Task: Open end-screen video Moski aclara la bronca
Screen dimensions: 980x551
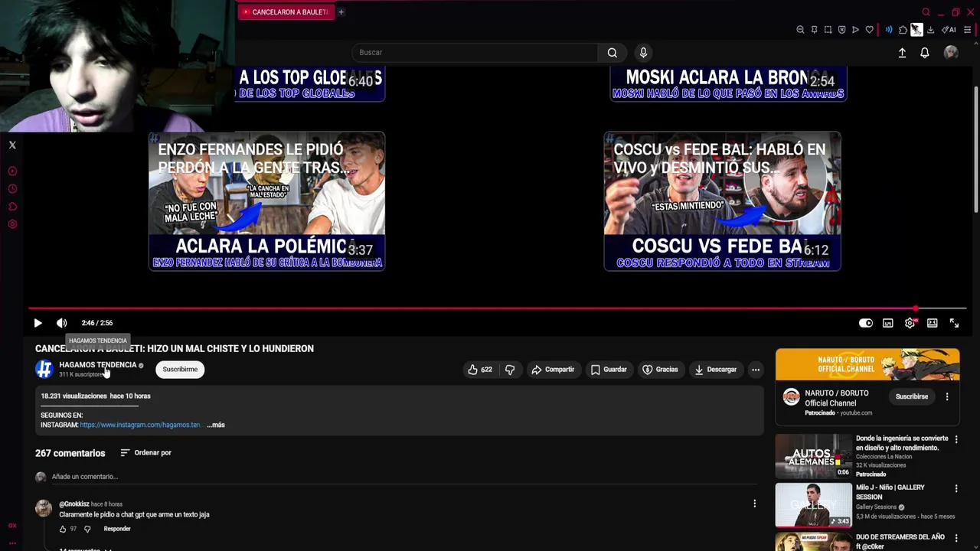Action: pyautogui.click(x=728, y=83)
